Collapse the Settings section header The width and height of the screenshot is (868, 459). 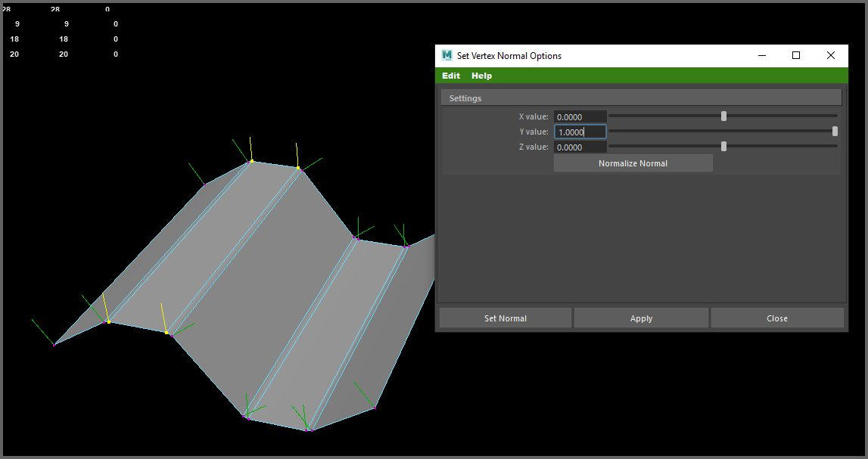point(640,98)
